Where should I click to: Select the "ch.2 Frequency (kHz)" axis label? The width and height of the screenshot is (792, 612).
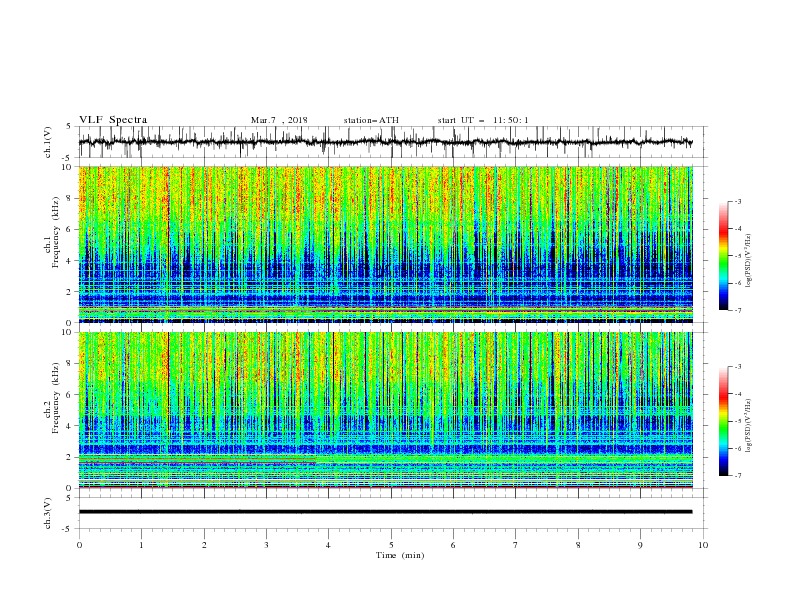click(x=52, y=398)
